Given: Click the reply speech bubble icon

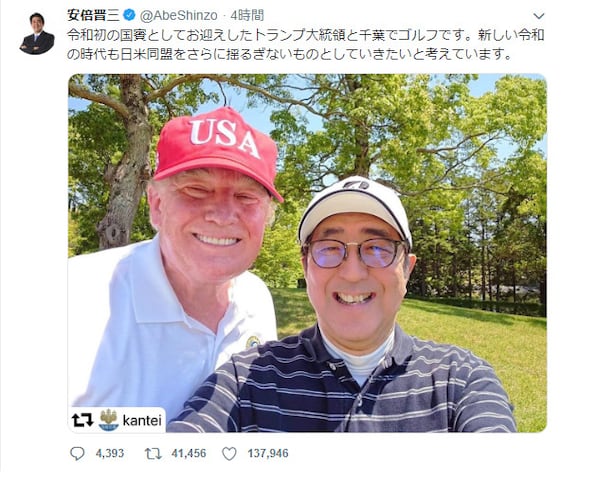Looking at the screenshot, I should [77, 453].
